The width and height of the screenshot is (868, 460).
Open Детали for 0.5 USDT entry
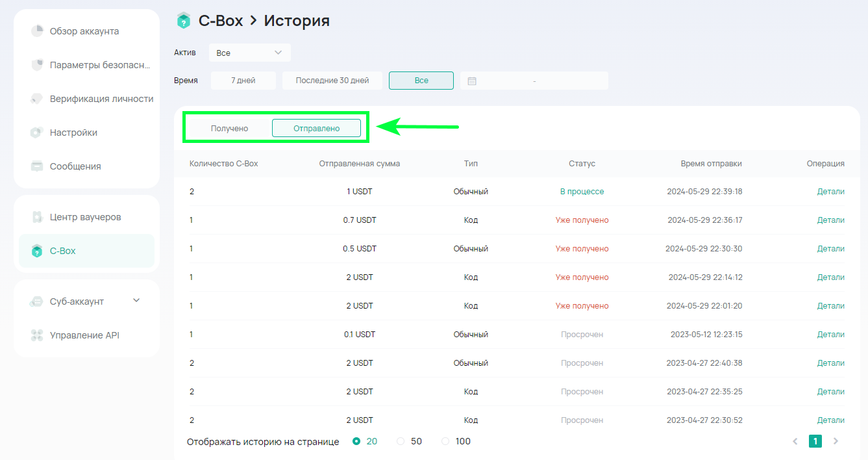830,249
